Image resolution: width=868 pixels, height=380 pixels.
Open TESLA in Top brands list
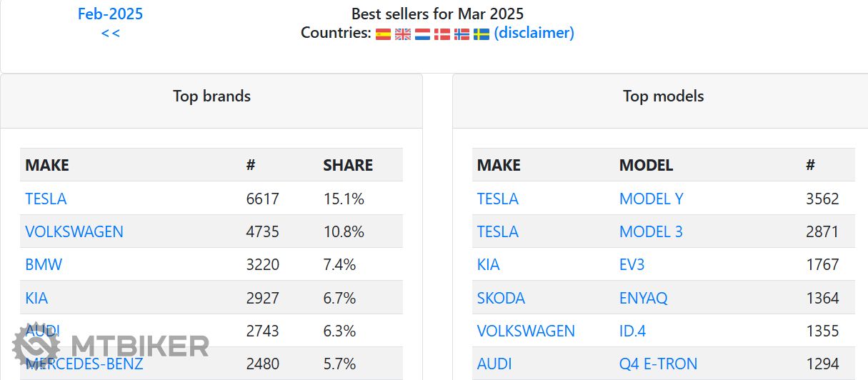[x=46, y=199]
